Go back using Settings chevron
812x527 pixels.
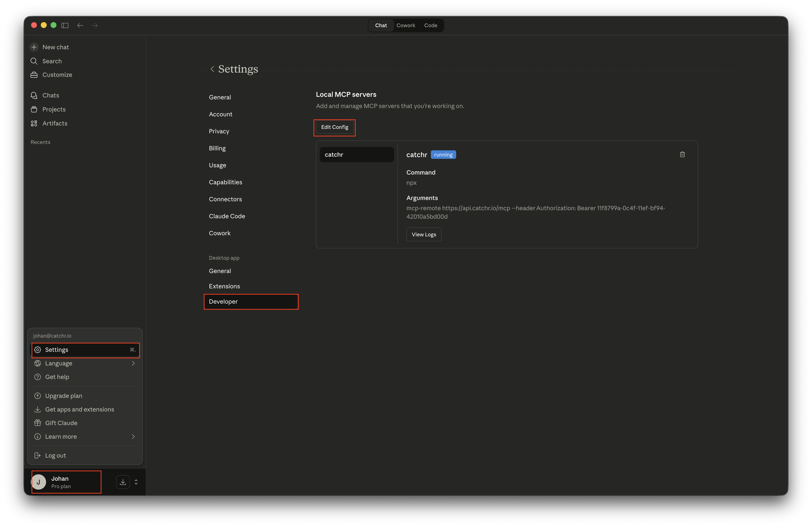pos(212,69)
